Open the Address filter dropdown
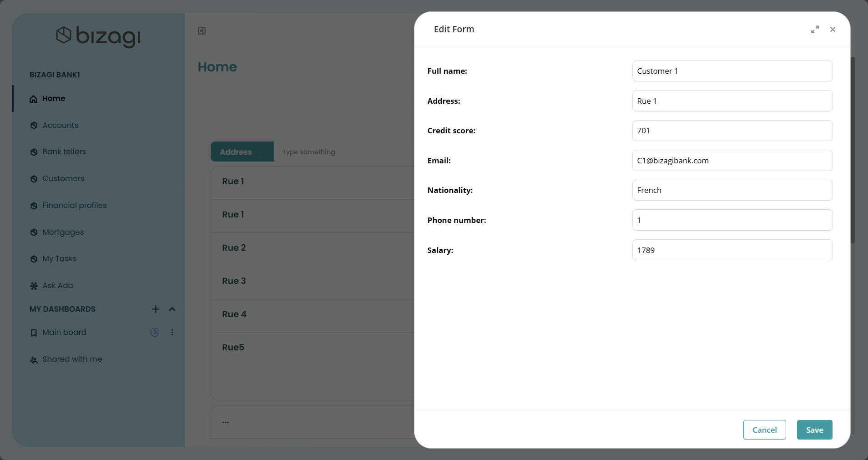 [242, 152]
